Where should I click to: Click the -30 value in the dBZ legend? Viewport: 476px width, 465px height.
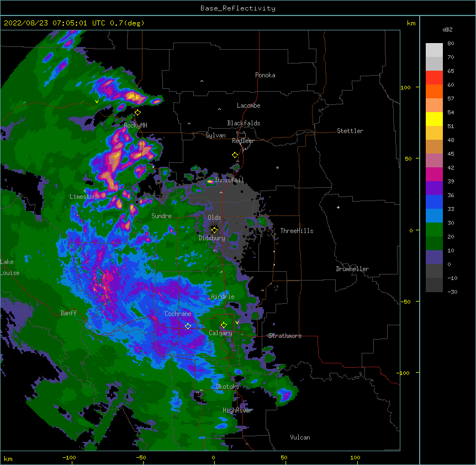[452, 292]
